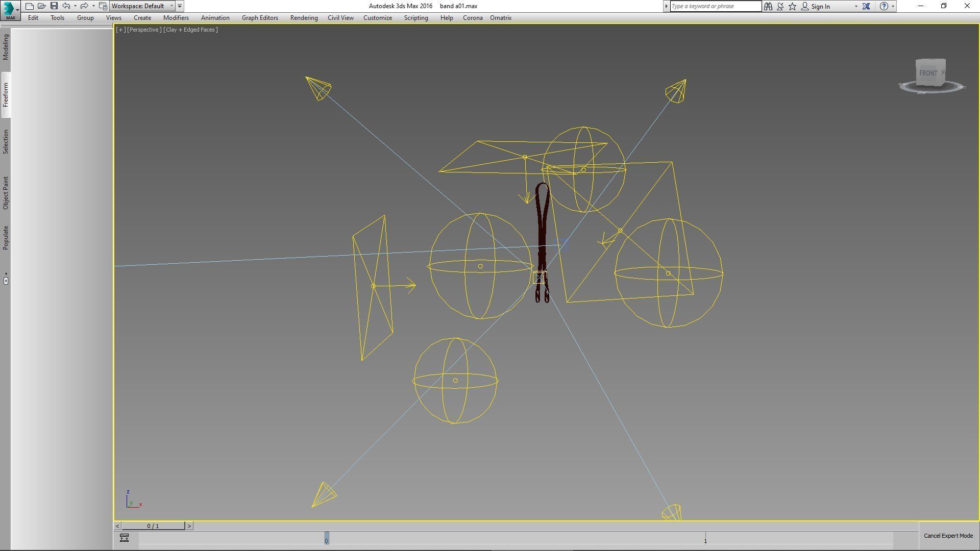Undo the last action with the Undo arrow
Screen dimensions: 980x551
pos(66,6)
